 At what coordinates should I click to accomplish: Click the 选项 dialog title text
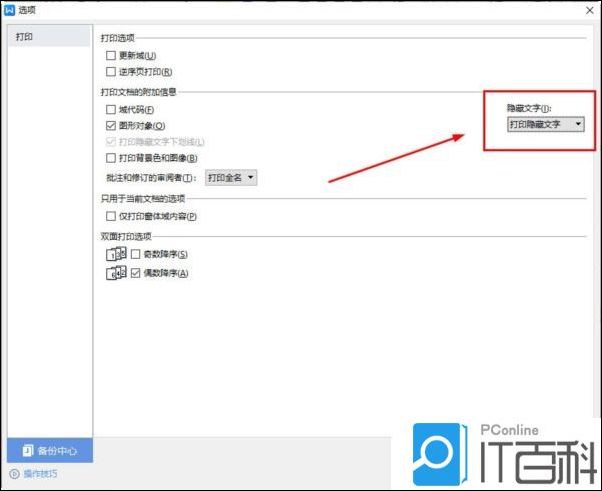pos(27,10)
